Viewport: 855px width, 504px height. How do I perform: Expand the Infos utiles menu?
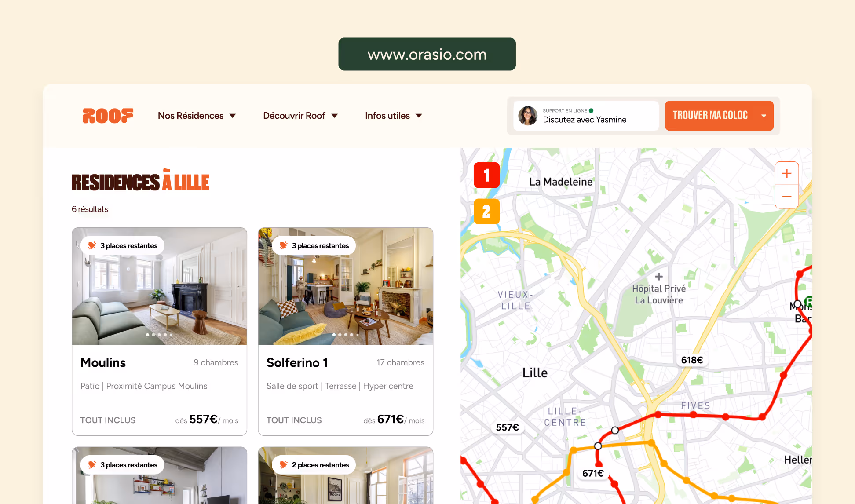coord(393,116)
